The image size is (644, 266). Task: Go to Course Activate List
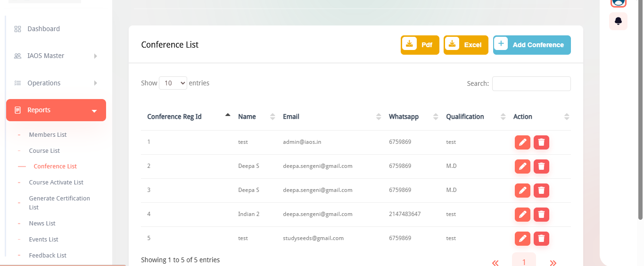pyautogui.click(x=56, y=183)
